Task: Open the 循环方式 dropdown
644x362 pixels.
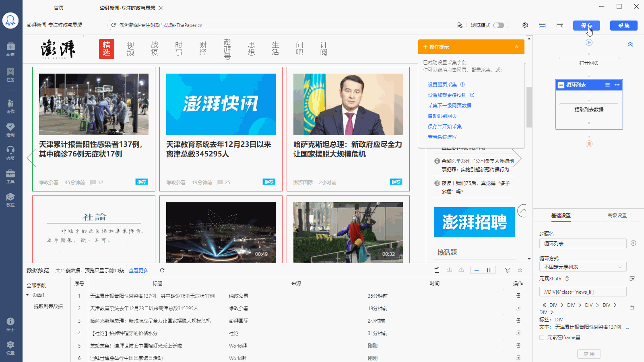Action: point(583,267)
